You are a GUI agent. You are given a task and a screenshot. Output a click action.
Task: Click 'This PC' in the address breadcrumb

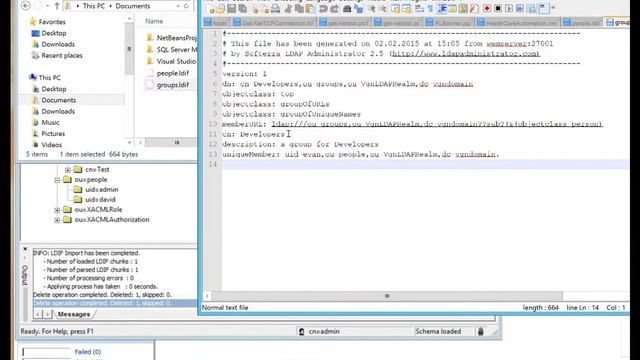point(93,6)
